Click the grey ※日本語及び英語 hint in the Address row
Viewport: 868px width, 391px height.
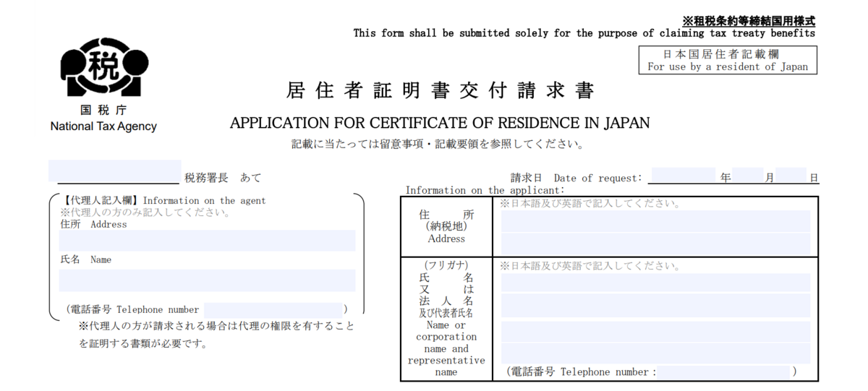point(590,204)
